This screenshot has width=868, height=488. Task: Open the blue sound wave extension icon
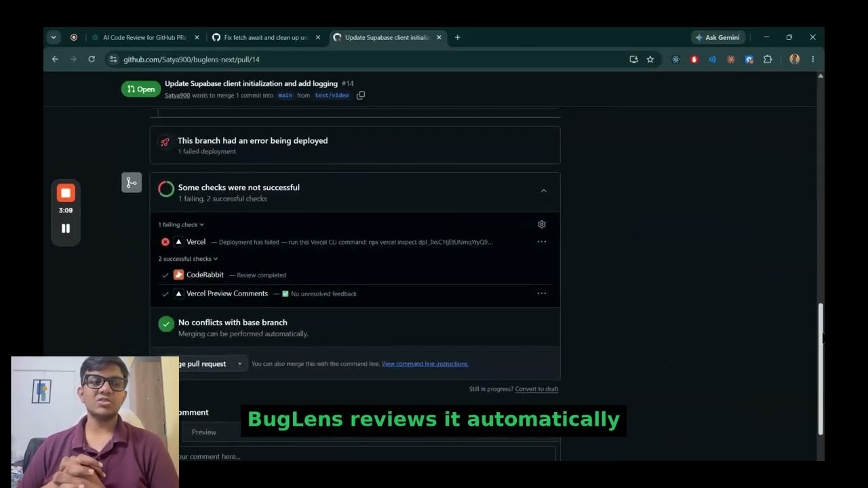(712, 59)
